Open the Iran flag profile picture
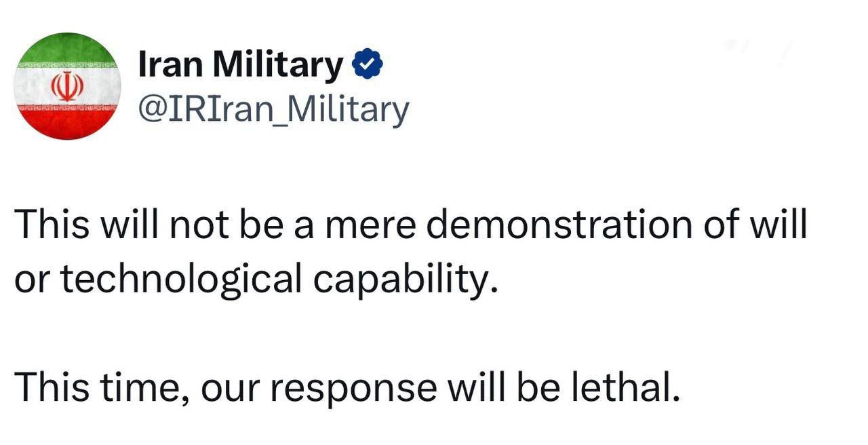 coord(67,86)
